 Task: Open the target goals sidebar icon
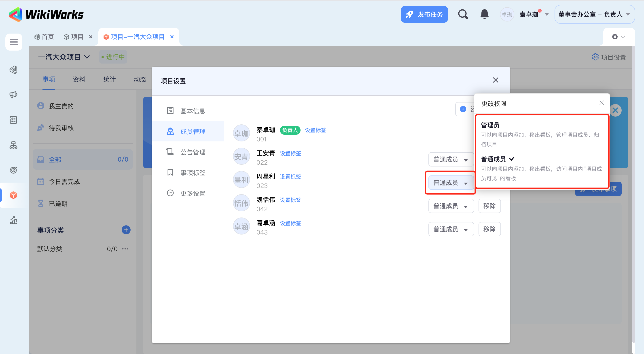13,170
